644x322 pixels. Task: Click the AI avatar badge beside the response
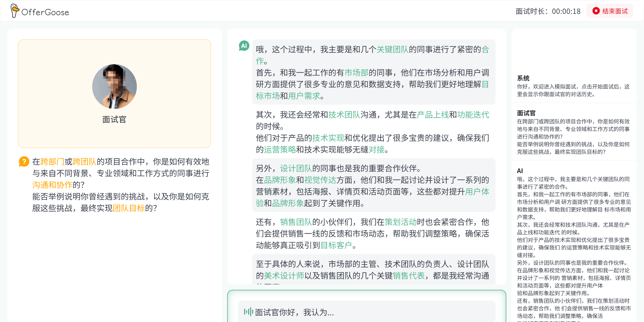click(x=244, y=46)
